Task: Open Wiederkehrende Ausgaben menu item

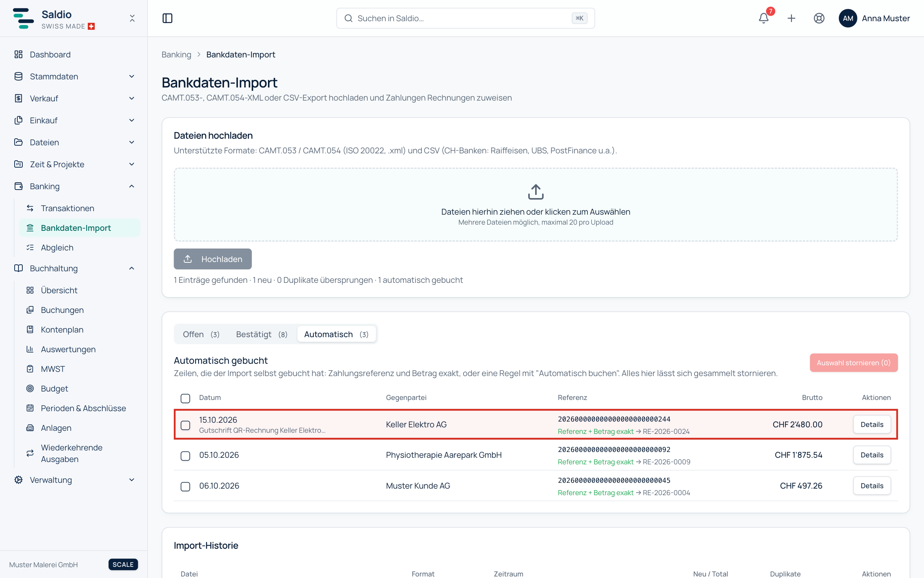Action: point(79,453)
